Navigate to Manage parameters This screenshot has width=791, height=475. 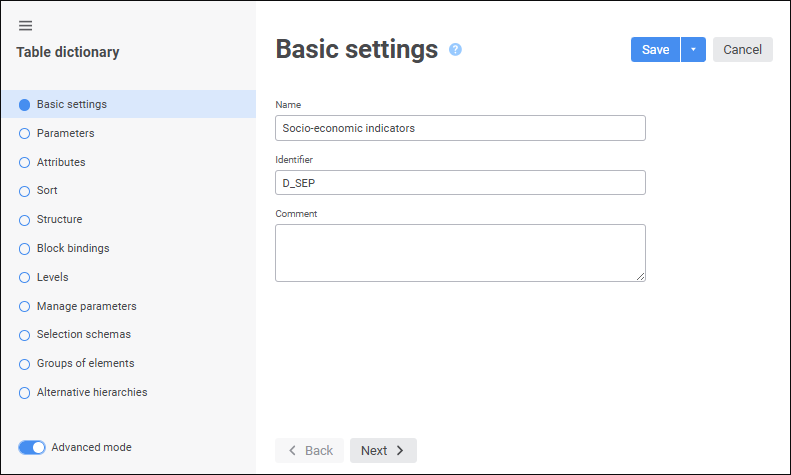(86, 306)
